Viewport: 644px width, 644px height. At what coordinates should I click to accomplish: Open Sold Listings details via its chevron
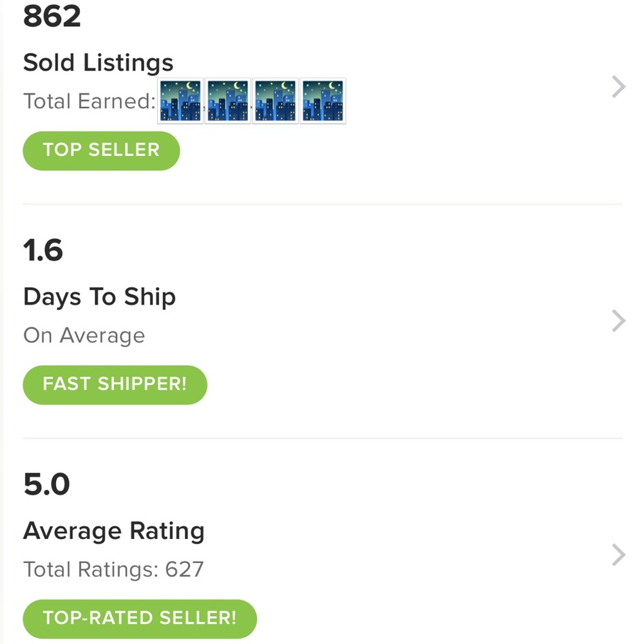point(618,86)
